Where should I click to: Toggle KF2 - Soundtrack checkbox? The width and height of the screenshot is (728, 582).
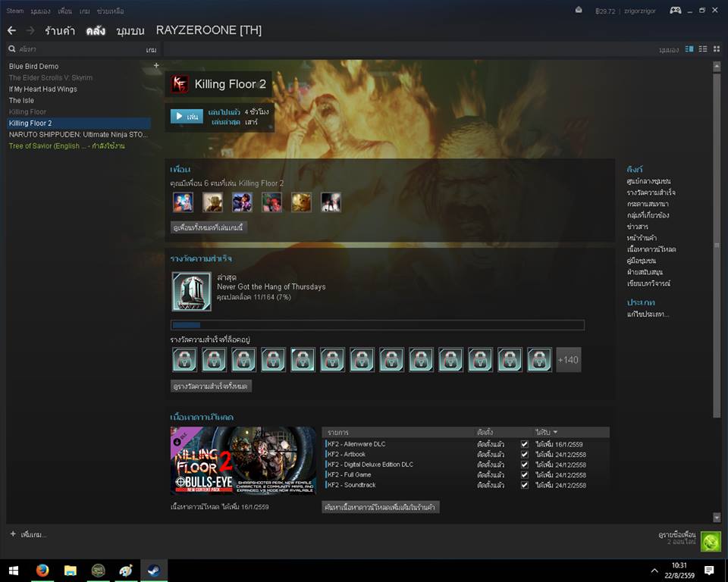pyautogui.click(x=525, y=485)
